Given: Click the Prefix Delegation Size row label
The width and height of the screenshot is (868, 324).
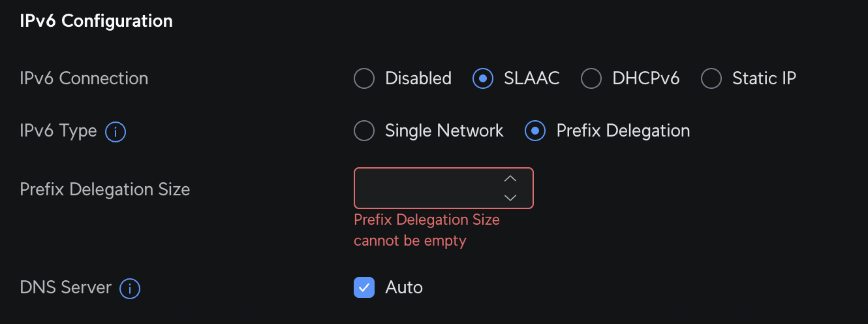Looking at the screenshot, I should pyautogui.click(x=105, y=189).
